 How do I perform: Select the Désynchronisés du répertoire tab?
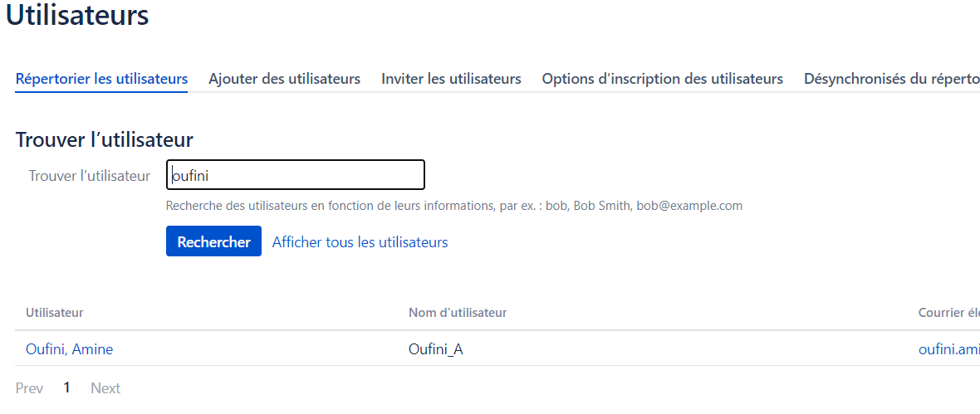(892, 79)
